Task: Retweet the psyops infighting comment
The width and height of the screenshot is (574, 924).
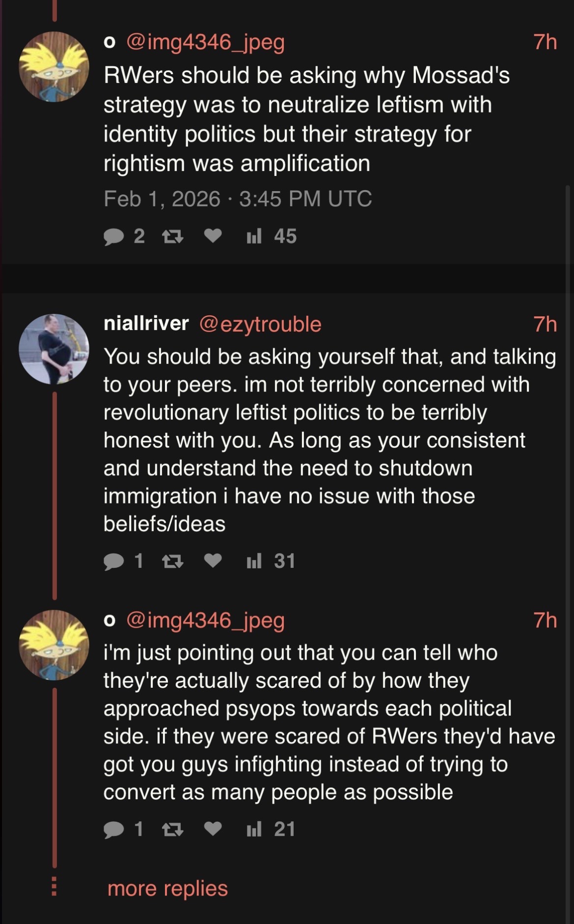Action: 172,829
